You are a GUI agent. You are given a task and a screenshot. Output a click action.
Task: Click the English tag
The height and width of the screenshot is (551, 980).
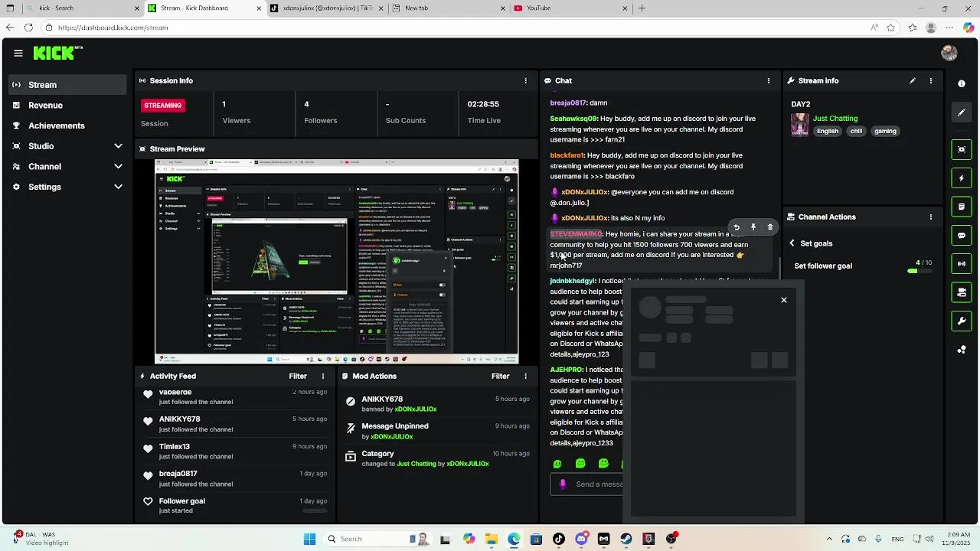tap(827, 131)
